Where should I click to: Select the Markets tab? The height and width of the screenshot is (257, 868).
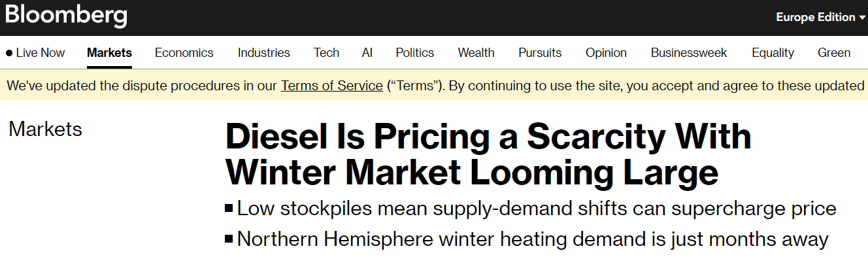pos(109,53)
